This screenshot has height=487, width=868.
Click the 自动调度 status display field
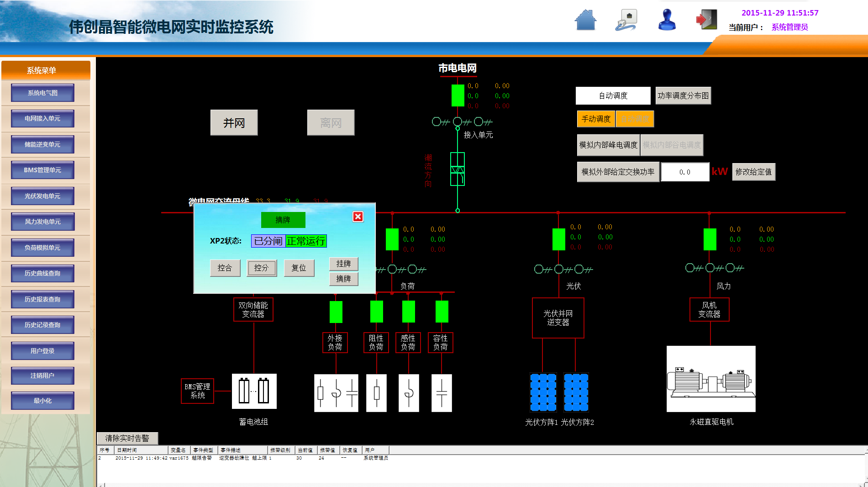[613, 95]
